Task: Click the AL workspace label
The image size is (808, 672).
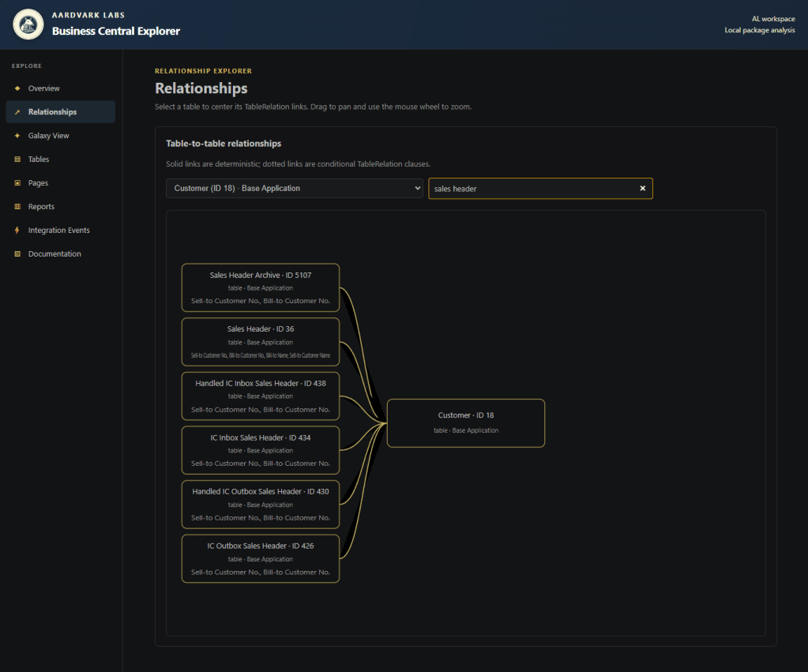Action: pos(773,18)
